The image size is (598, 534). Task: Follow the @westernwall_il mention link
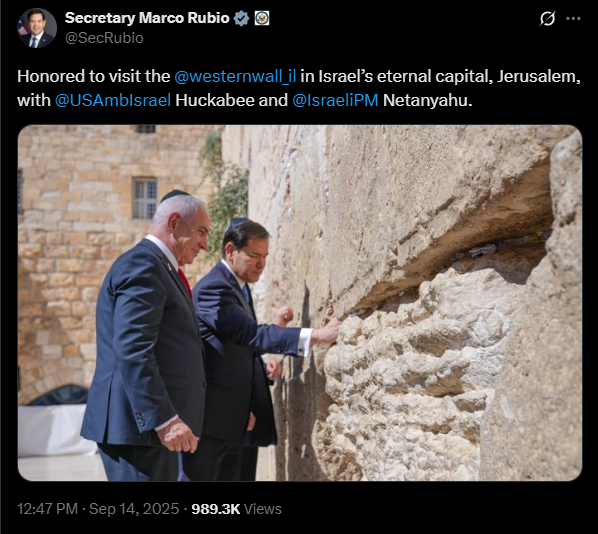pos(235,76)
